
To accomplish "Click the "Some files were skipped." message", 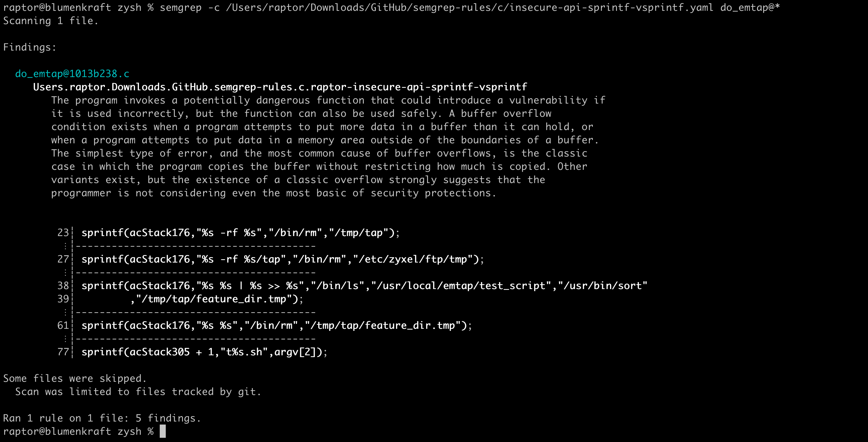I will pyautogui.click(x=75, y=378).
